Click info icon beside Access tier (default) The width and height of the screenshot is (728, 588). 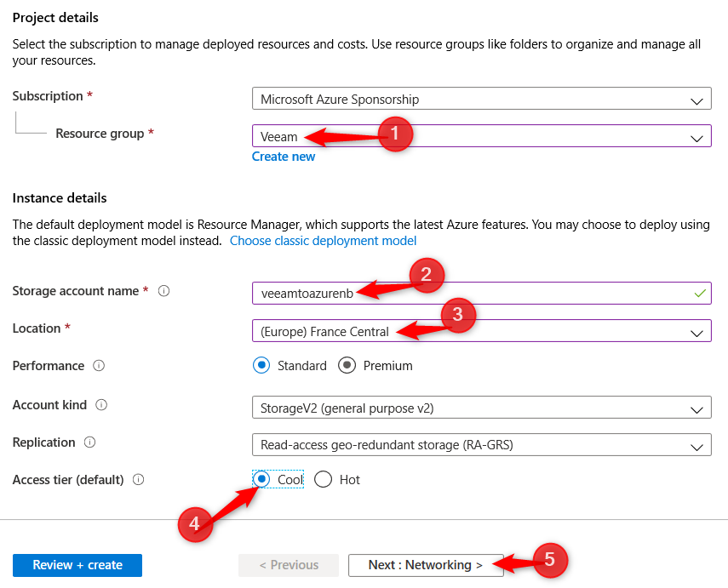tap(139, 480)
